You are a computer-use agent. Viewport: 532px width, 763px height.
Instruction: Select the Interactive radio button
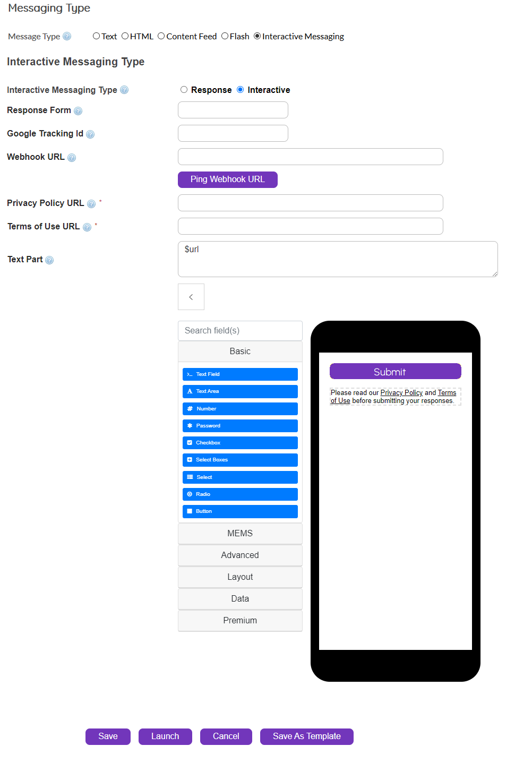click(x=241, y=89)
